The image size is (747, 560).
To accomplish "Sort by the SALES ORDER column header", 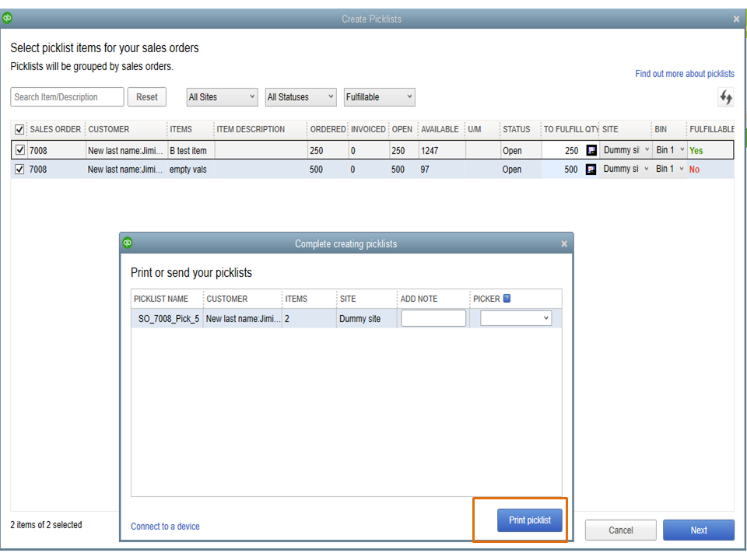I will [55, 129].
